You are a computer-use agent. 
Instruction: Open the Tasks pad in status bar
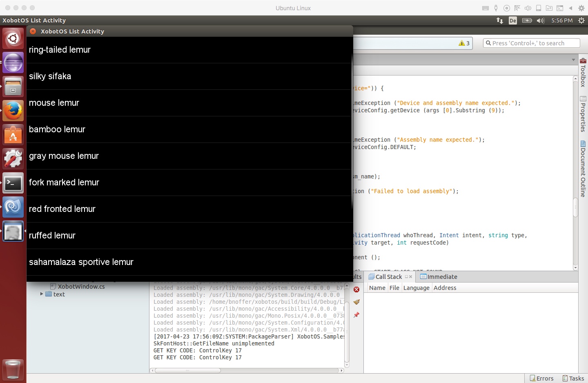[x=573, y=379]
